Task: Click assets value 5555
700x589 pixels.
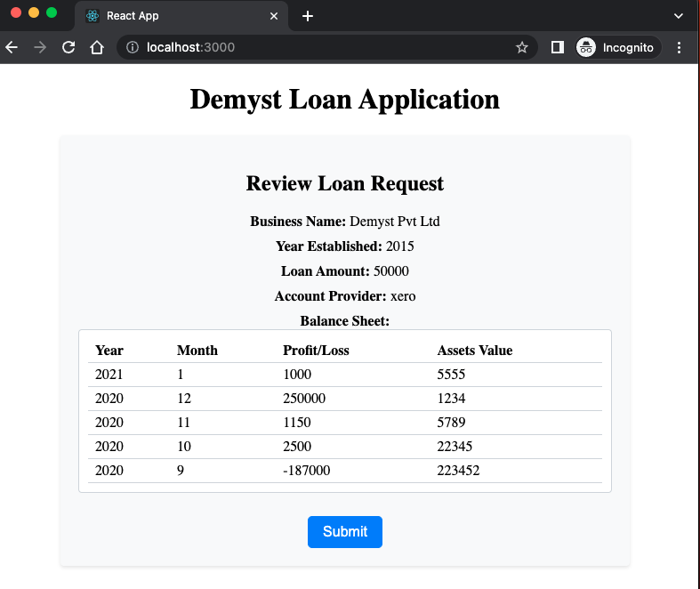Action: point(451,375)
